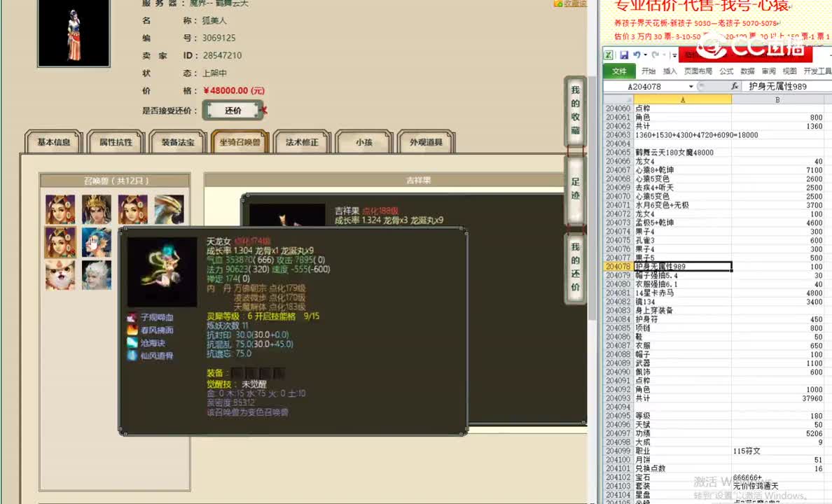Click the Excel name box showing A204078

(x=645, y=87)
